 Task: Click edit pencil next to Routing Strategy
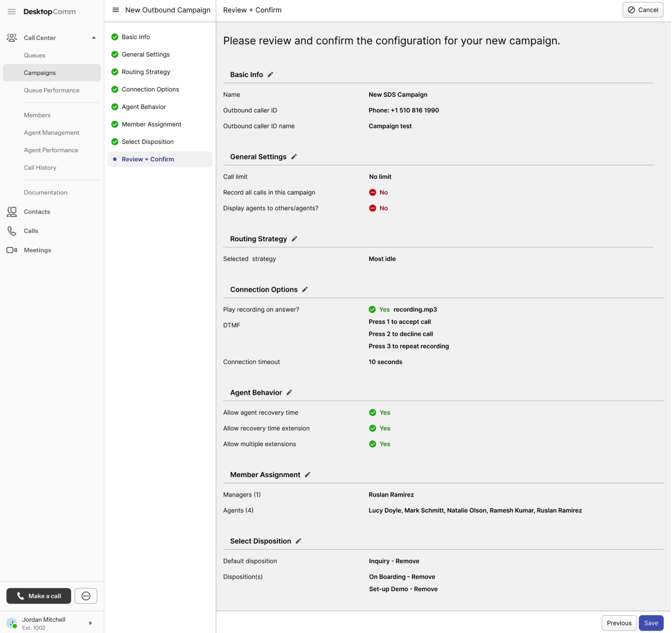coord(294,239)
